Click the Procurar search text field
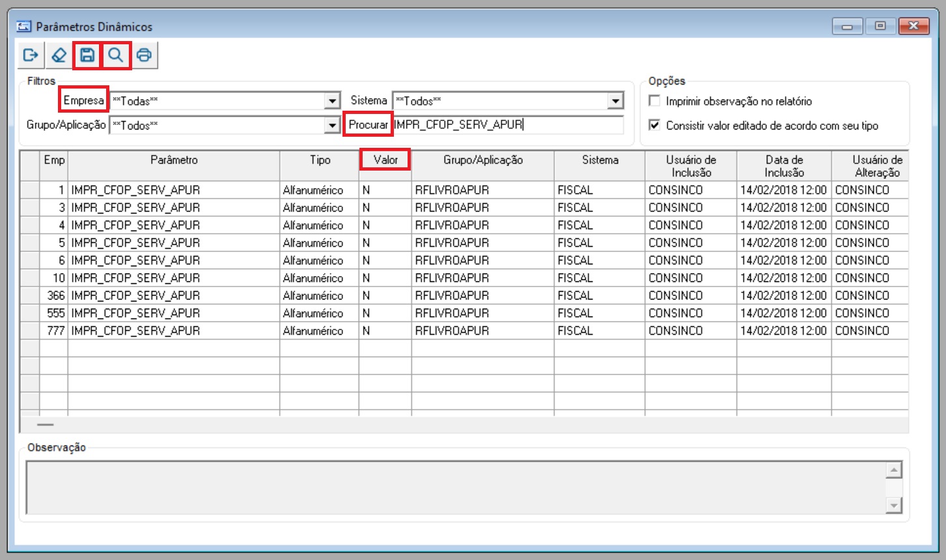Screen dimensions: 946x560 coord(508,124)
